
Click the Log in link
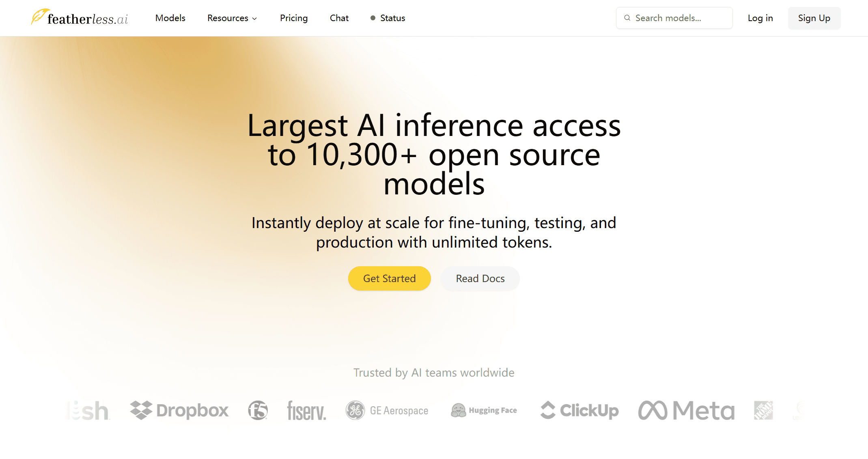[760, 18]
